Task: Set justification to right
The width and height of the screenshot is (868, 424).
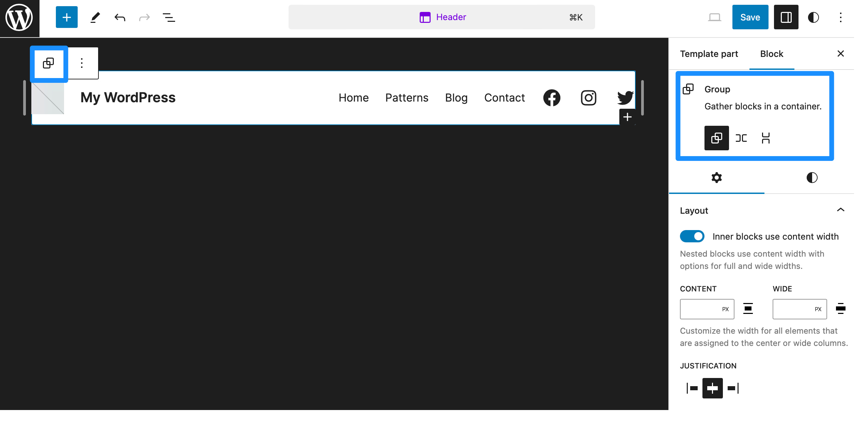Action: tap(733, 388)
